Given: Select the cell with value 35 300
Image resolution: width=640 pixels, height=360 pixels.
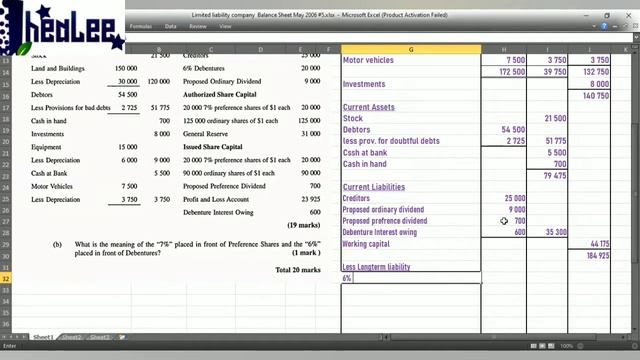Looking at the screenshot, I should pyautogui.click(x=547, y=232).
